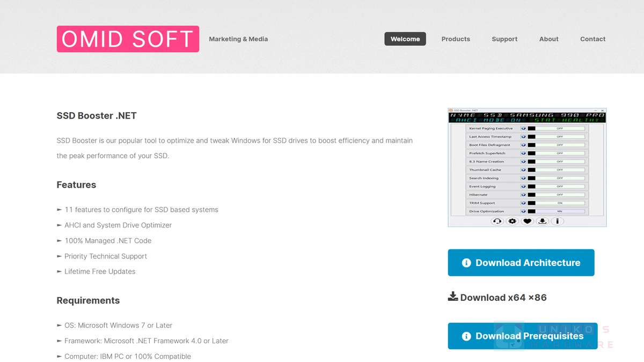Click the 'AHCI MODE ON' LED status text

tap(488, 120)
